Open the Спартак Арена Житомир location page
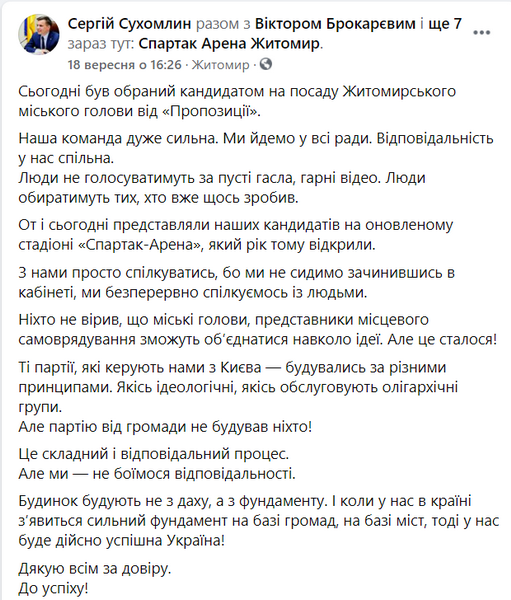This screenshot has height=600, width=511. pyautogui.click(x=229, y=44)
